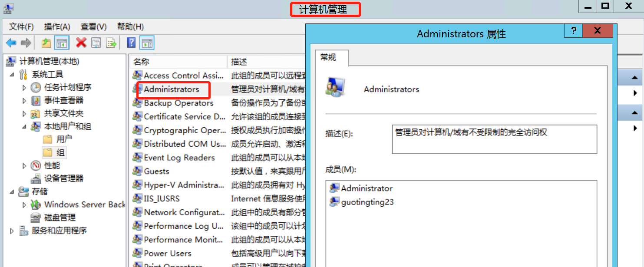Click the blue Help question mark icon

pos(131,43)
